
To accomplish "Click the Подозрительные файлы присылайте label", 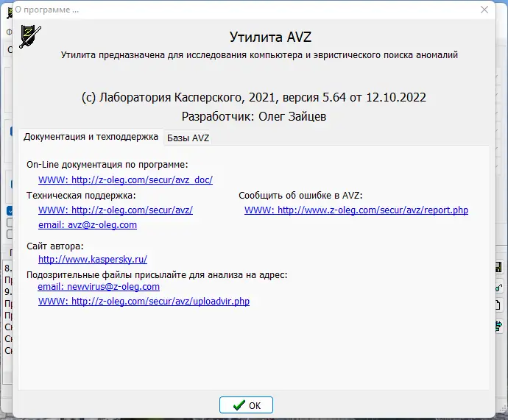I will (x=157, y=275).
